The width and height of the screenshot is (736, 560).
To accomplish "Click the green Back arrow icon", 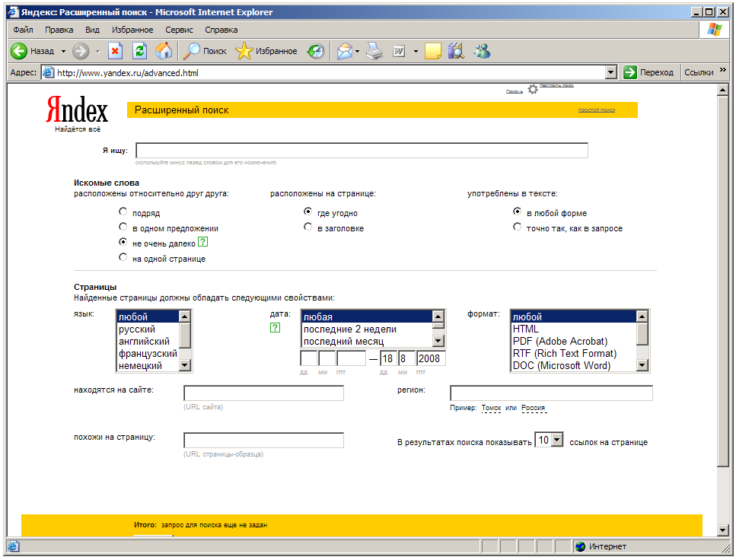I will pyautogui.click(x=19, y=51).
